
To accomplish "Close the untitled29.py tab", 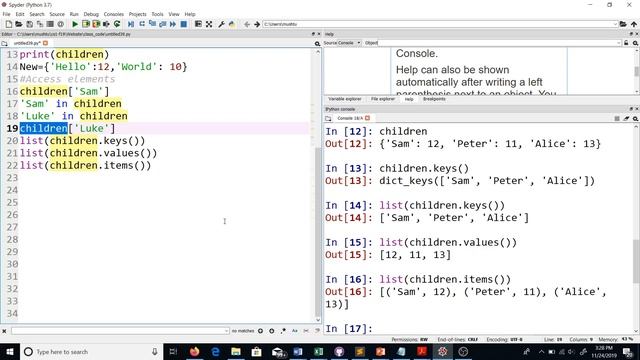I will tap(45, 43).
